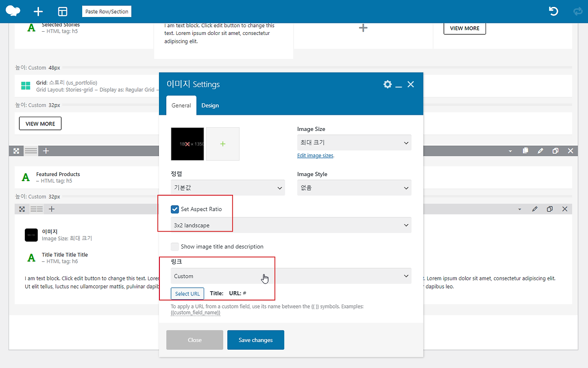Remove the selected black image thumbnail
588x368 pixels.
click(187, 144)
